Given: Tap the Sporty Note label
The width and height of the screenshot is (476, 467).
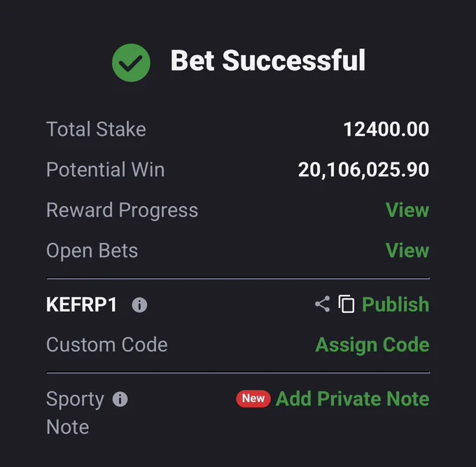Looking at the screenshot, I should pos(75,412).
